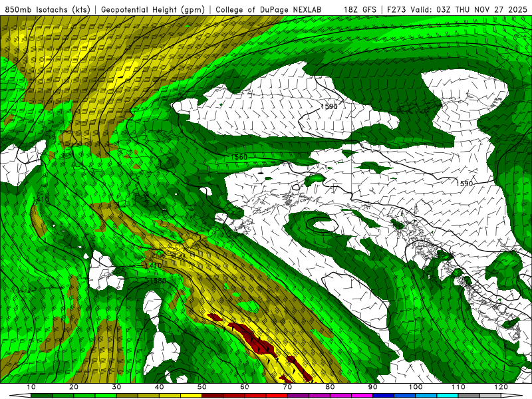Select the upper 1590 contour label near map top

point(329,106)
